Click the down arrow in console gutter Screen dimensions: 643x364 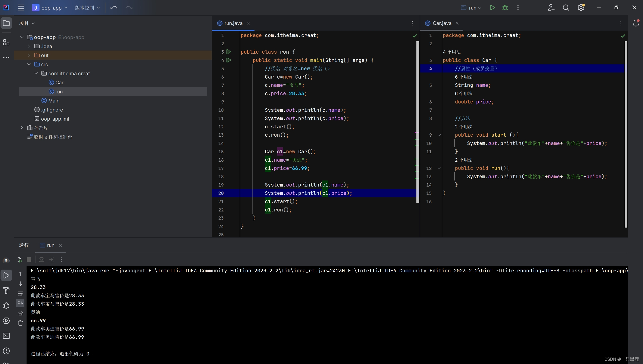20,284
